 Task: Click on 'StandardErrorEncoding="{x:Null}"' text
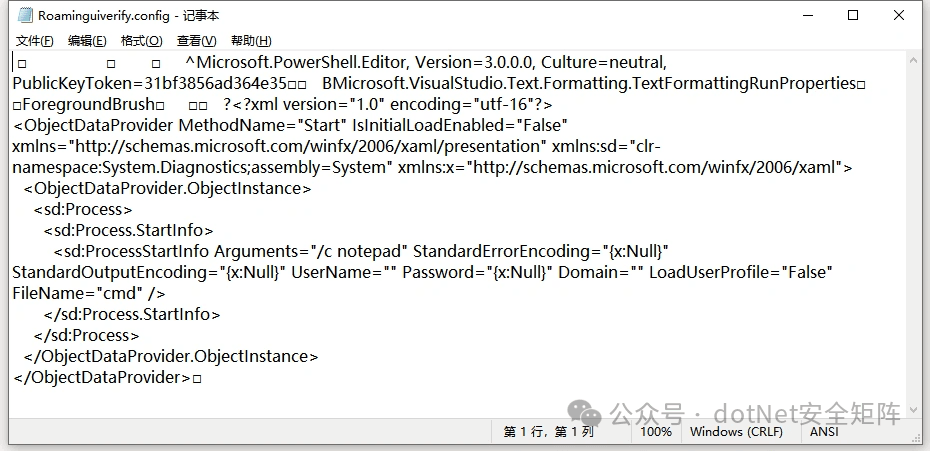tap(541, 252)
